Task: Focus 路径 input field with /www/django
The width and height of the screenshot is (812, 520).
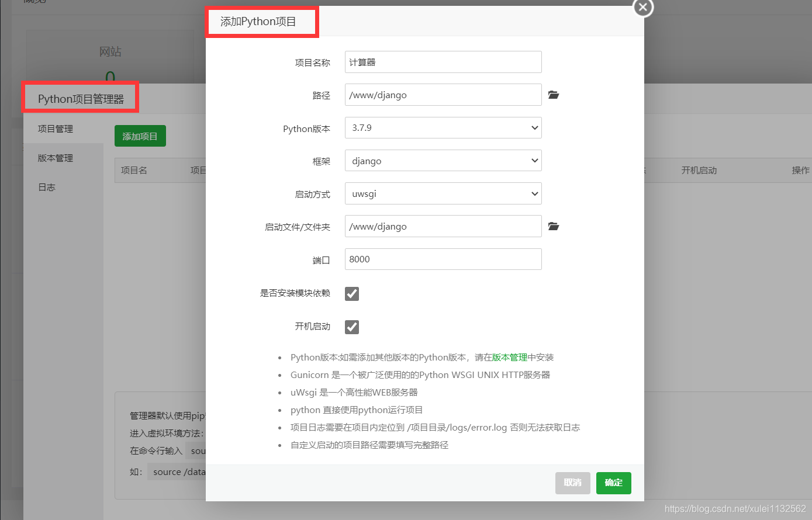Action: (443, 95)
